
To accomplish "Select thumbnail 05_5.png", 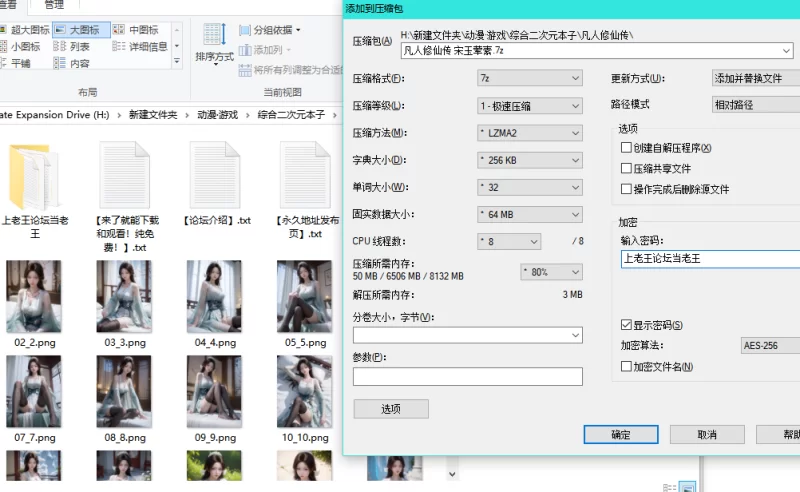I will (x=305, y=304).
